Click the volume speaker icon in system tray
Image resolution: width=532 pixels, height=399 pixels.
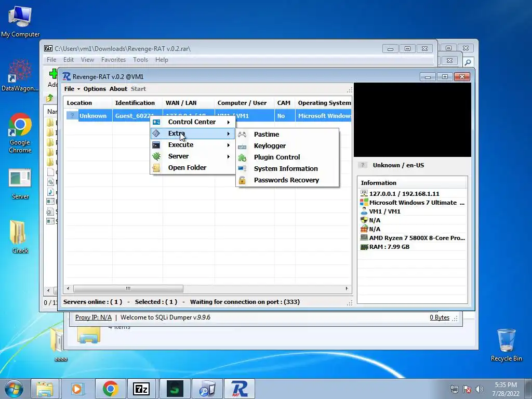tap(480, 389)
